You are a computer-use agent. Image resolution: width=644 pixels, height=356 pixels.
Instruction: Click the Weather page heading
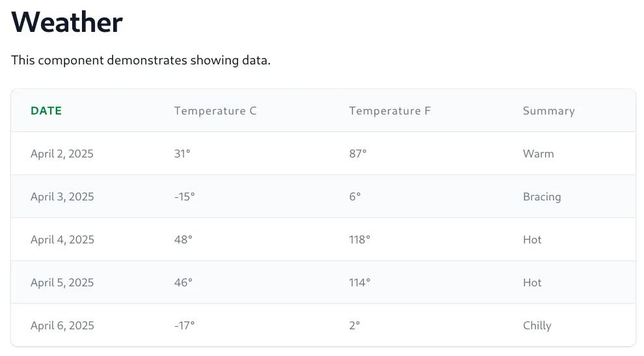(67, 21)
